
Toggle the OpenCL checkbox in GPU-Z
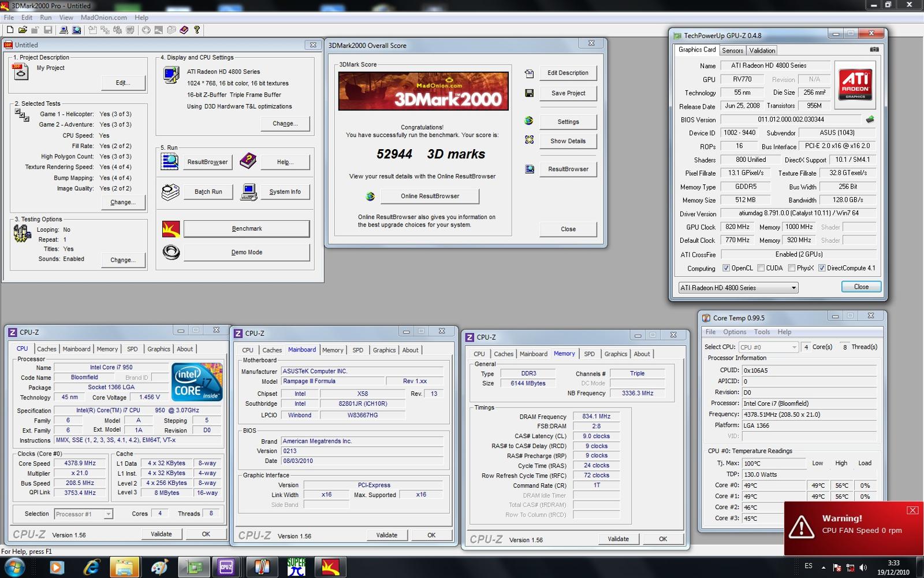(x=726, y=268)
